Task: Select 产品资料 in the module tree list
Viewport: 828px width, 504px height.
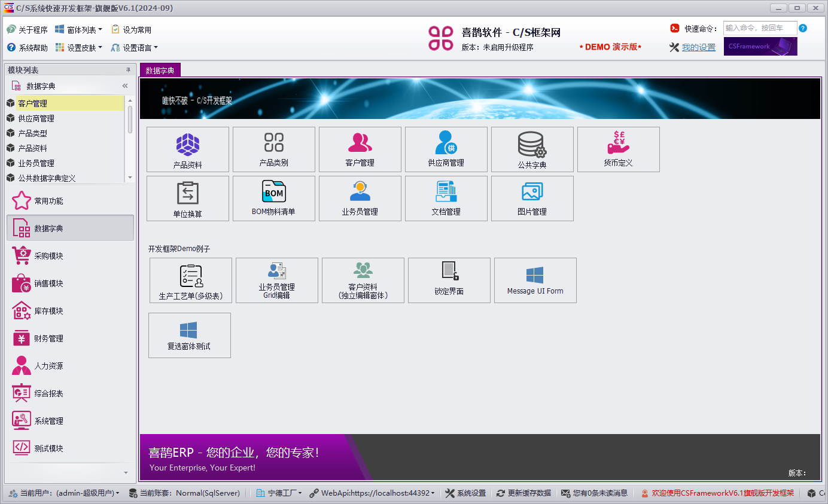Action: point(65,148)
